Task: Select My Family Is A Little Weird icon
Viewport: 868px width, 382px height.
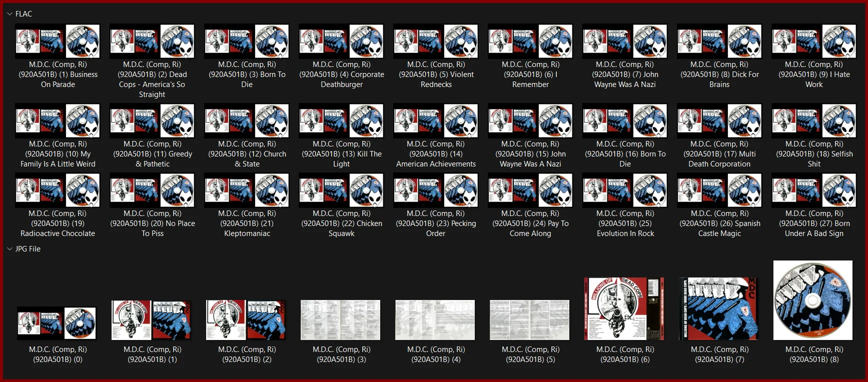Action: [x=58, y=120]
